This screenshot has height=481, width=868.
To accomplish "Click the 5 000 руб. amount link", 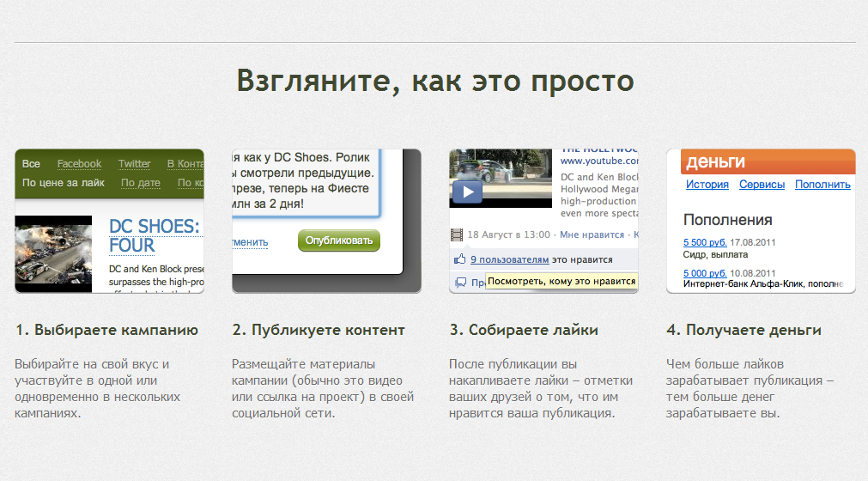I will [705, 273].
